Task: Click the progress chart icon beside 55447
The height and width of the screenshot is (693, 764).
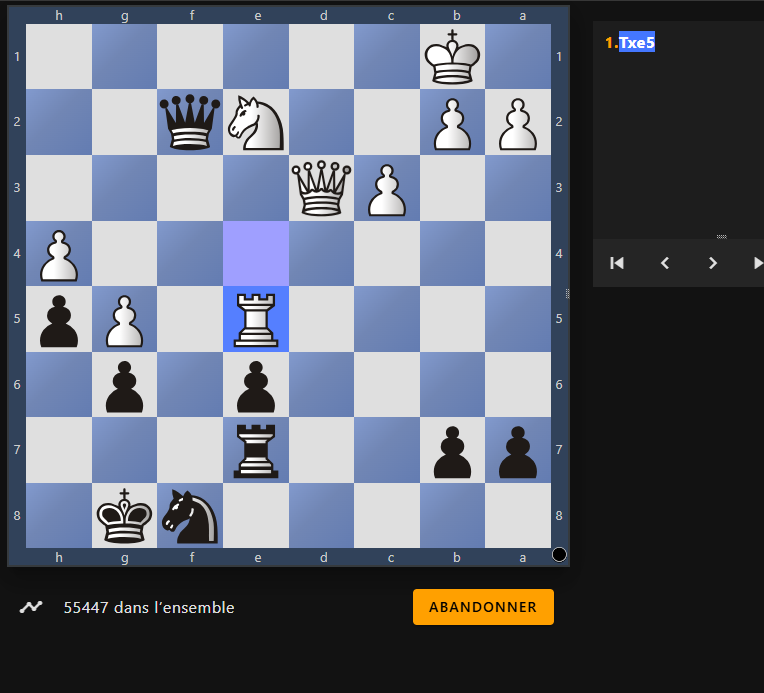Action: point(32,607)
